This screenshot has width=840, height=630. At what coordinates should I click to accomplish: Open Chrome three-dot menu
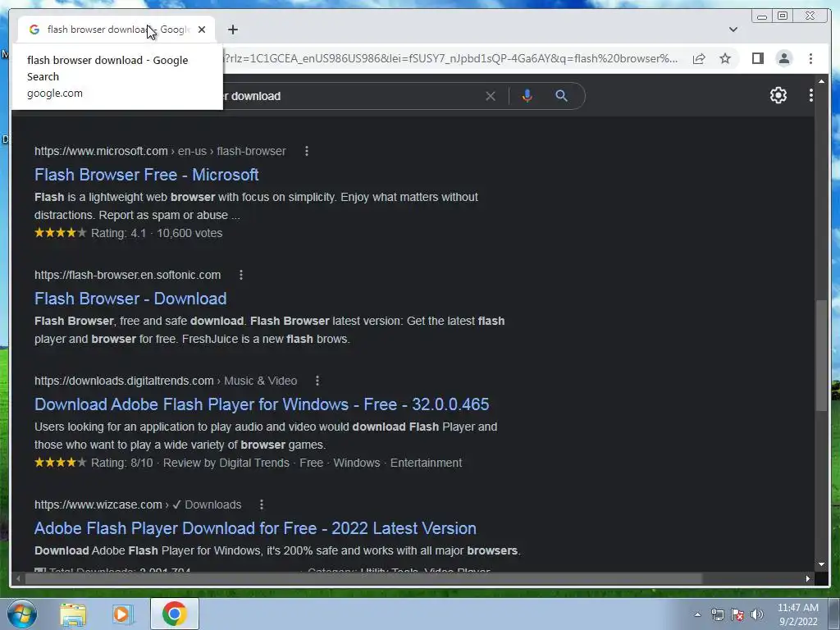[810, 58]
